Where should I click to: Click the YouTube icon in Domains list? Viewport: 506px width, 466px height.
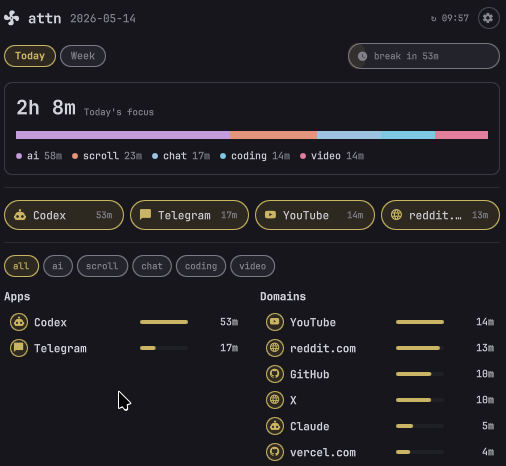pyautogui.click(x=275, y=322)
